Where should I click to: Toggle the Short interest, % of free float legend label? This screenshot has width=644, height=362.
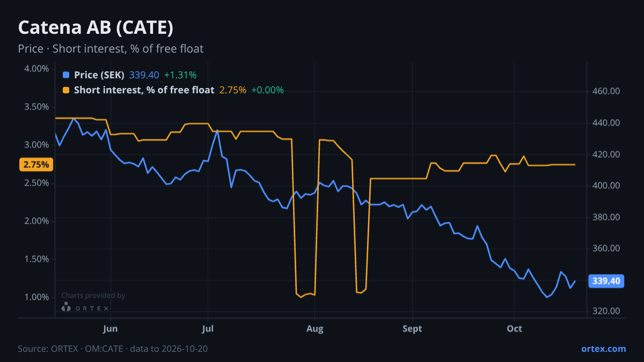point(144,90)
